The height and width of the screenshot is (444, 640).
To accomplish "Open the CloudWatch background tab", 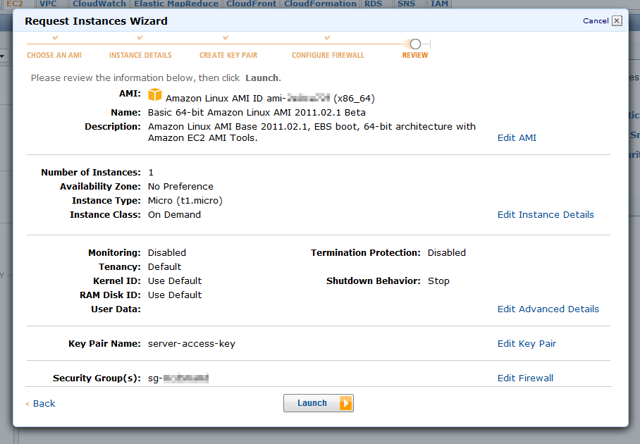I will pos(99,4).
